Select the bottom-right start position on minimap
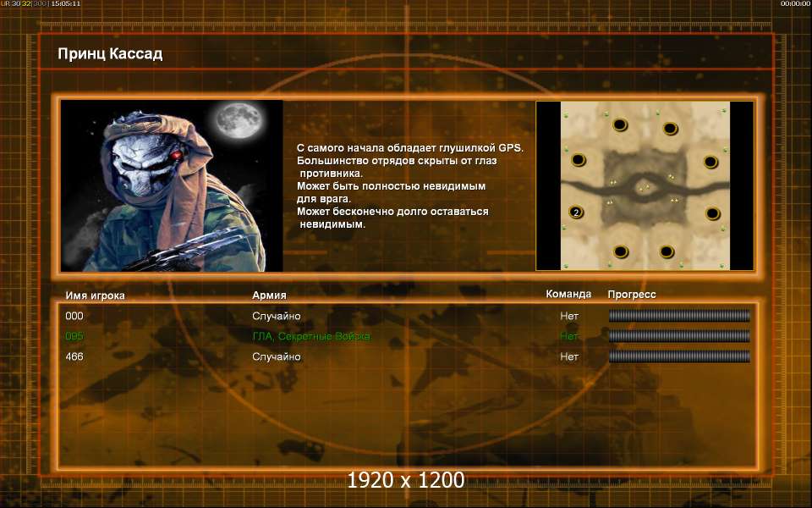 click(x=667, y=252)
